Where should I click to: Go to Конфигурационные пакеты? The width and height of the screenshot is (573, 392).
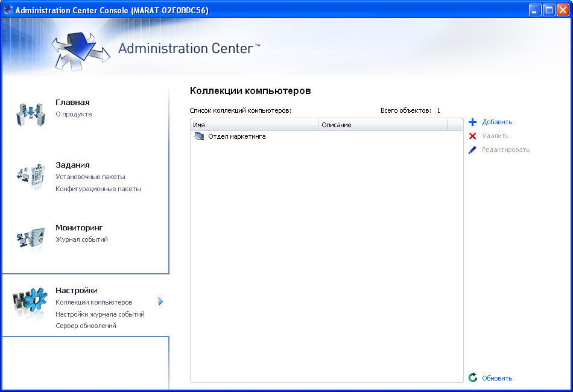[x=98, y=189]
